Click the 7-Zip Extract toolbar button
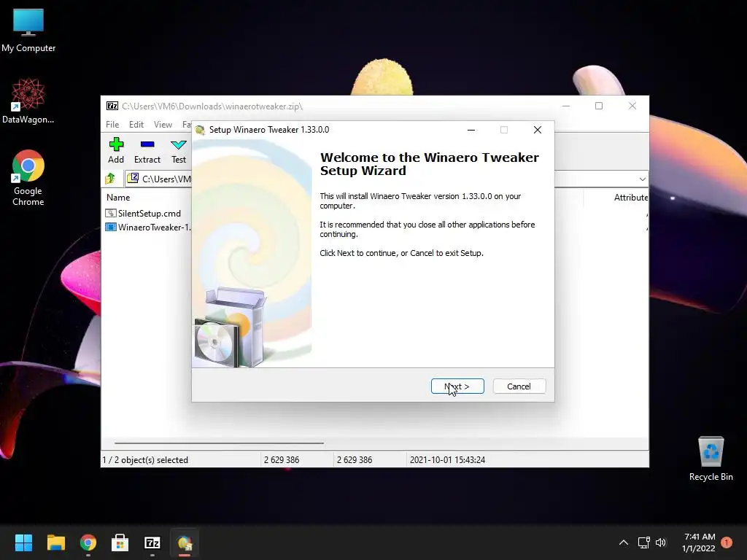Image resolution: width=747 pixels, height=560 pixels. pos(147,150)
